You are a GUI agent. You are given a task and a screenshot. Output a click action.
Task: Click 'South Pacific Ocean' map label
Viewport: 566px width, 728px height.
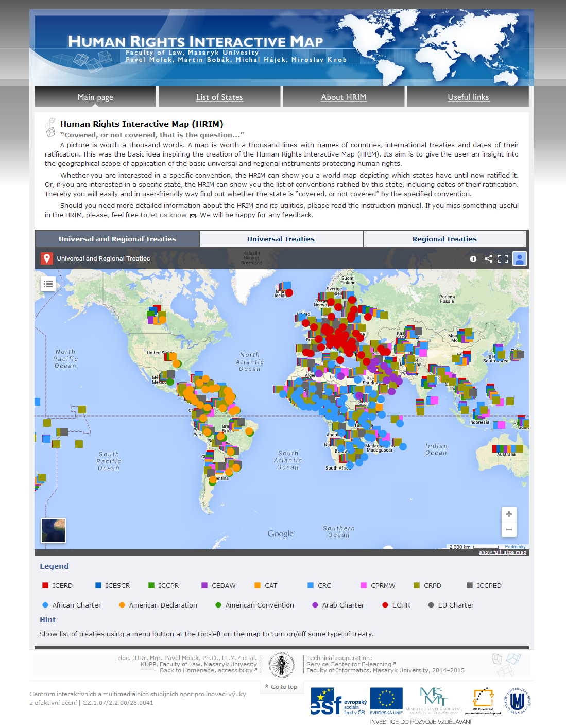109,461
